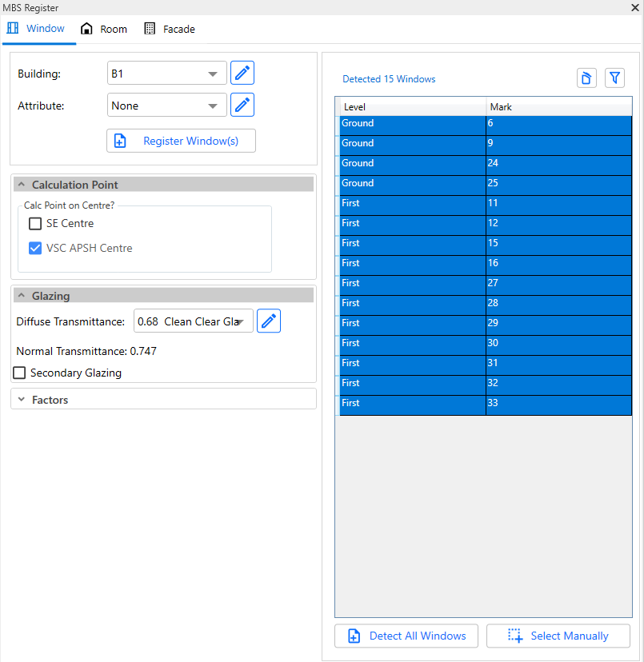Select the Facade tab icon
Viewport: 644px width, 662px height.
click(x=150, y=28)
